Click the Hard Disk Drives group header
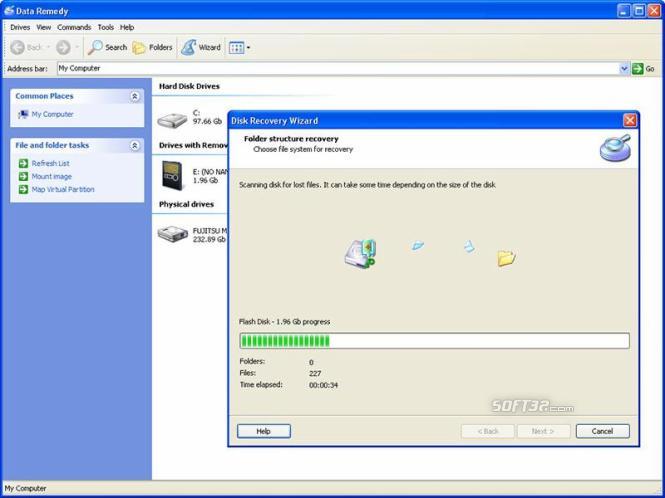665x498 pixels. point(189,86)
